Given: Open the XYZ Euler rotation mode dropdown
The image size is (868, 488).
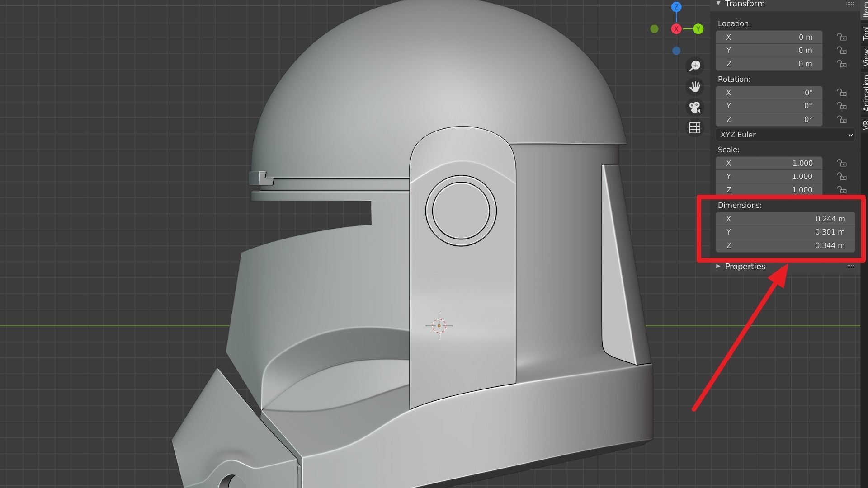Looking at the screenshot, I should [x=785, y=135].
